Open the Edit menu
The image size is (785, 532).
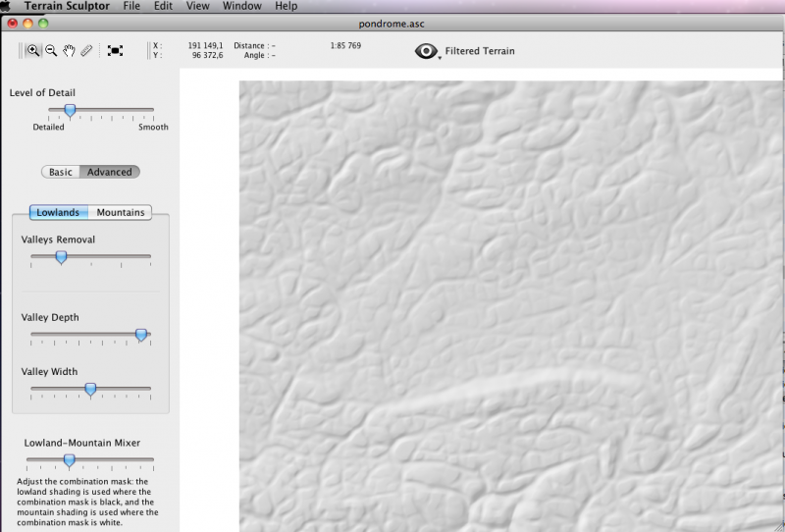(x=163, y=6)
